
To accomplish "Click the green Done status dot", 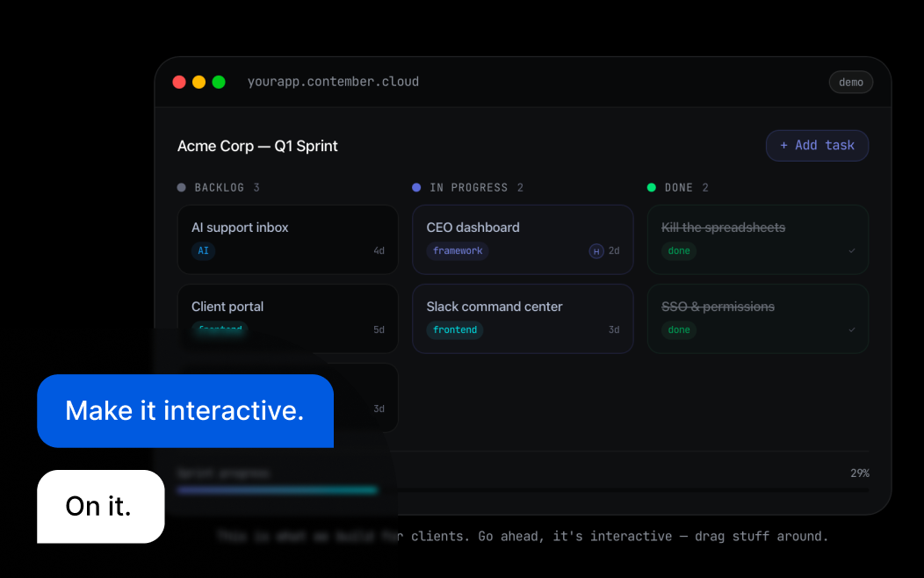I will coord(652,188).
